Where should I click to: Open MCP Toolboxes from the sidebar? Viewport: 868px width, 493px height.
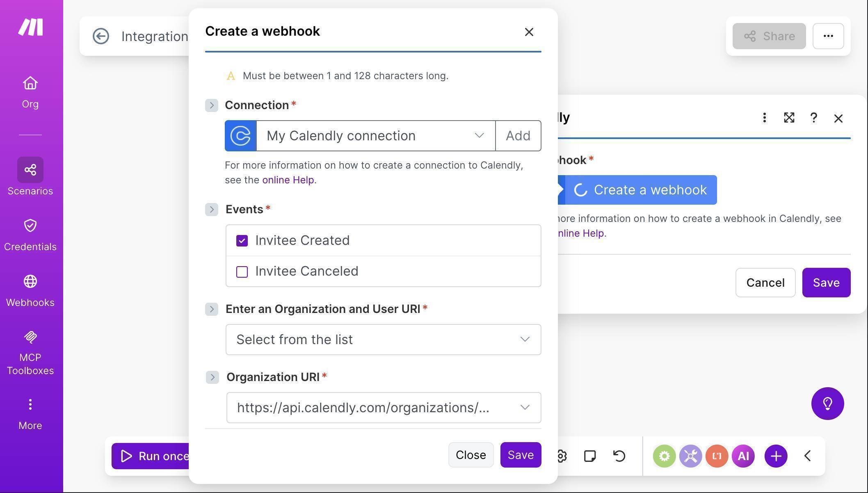[30, 349]
